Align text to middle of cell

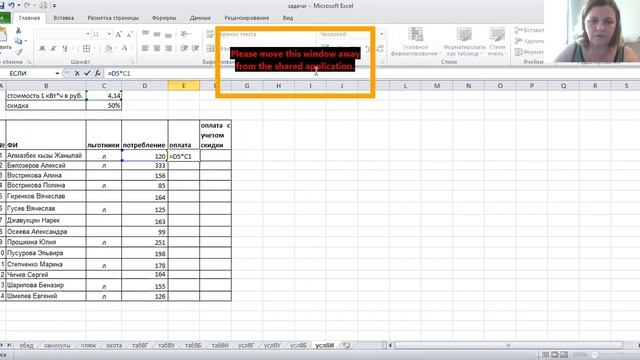point(157,34)
